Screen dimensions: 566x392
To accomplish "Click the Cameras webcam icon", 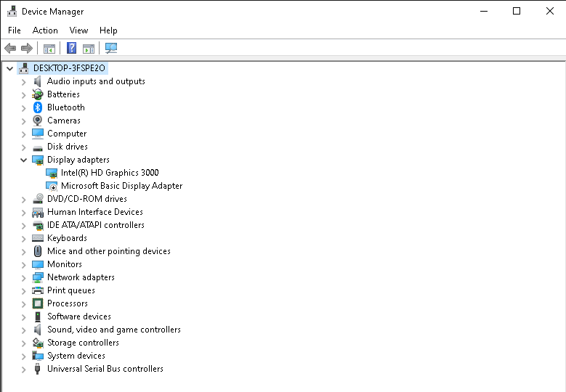I will (x=38, y=121).
